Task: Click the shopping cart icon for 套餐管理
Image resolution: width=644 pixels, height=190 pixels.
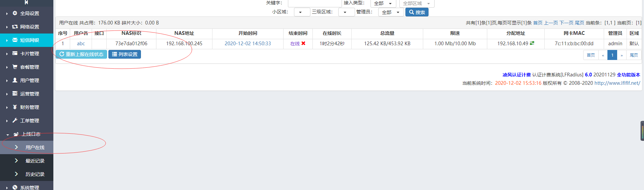Action: pos(15,67)
